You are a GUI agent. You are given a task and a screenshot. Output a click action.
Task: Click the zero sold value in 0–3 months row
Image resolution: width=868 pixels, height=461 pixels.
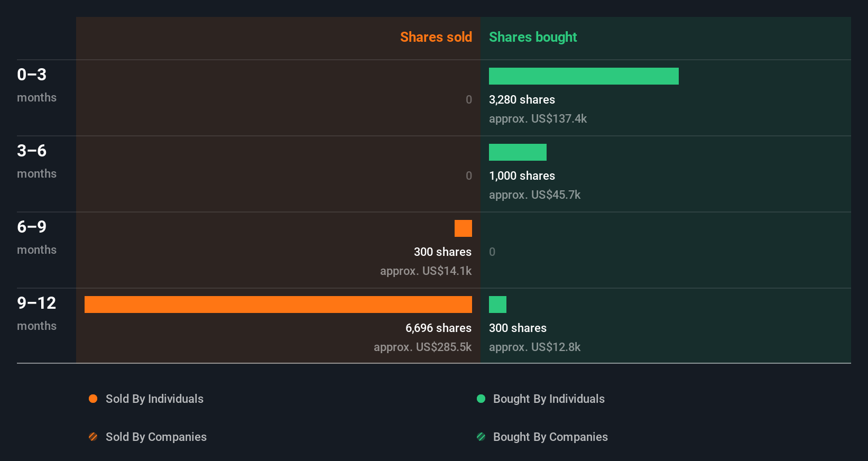pyautogui.click(x=468, y=99)
